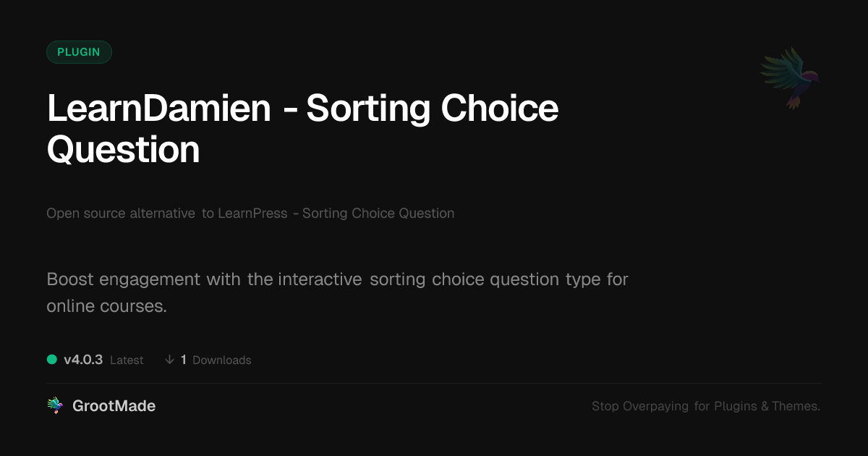Click the word Question in the title
This screenshot has width=868, height=456.
[x=123, y=150]
